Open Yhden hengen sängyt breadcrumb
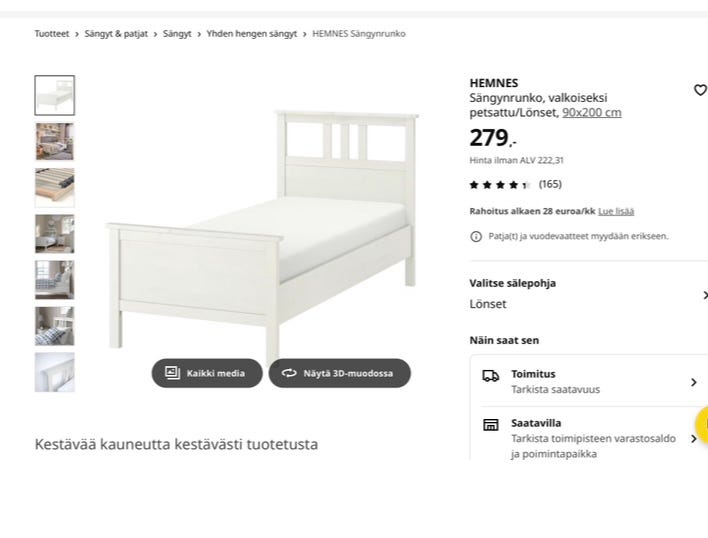 (x=251, y=34)
